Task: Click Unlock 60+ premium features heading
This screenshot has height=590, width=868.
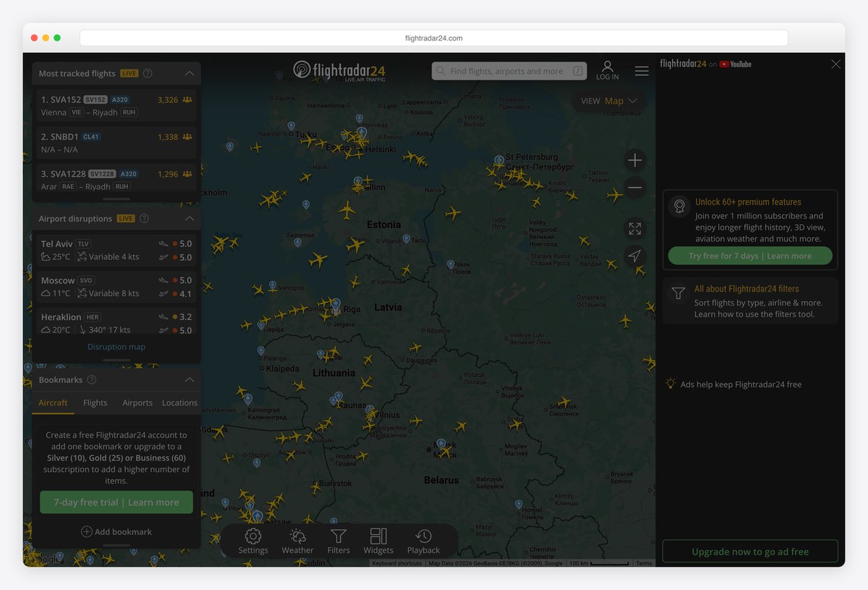Action: (x=748, y=202)
